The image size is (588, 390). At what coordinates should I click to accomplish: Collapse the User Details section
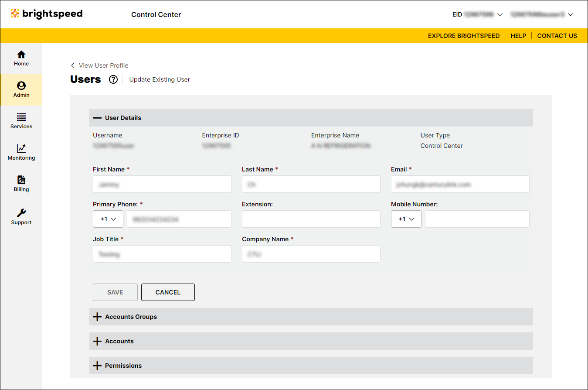(311, 118)
